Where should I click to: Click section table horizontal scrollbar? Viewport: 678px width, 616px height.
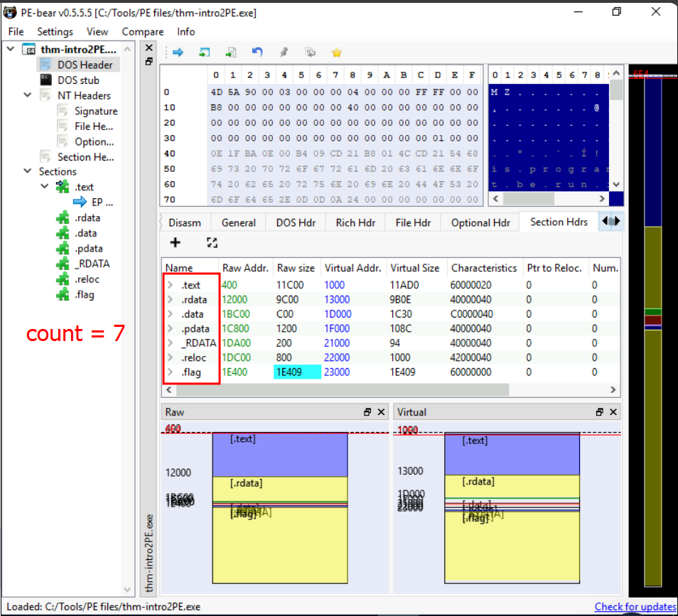click(342, 390)
